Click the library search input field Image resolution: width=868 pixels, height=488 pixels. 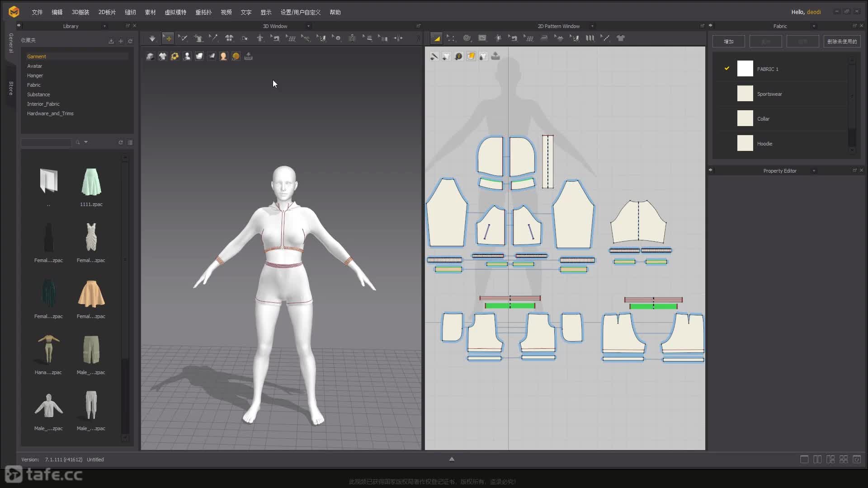[x=46, y=143]
